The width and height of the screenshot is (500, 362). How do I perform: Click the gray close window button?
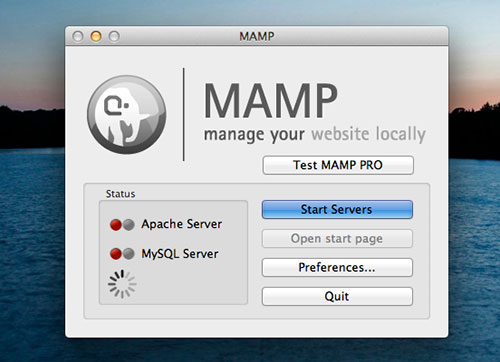tap(78, 36)
